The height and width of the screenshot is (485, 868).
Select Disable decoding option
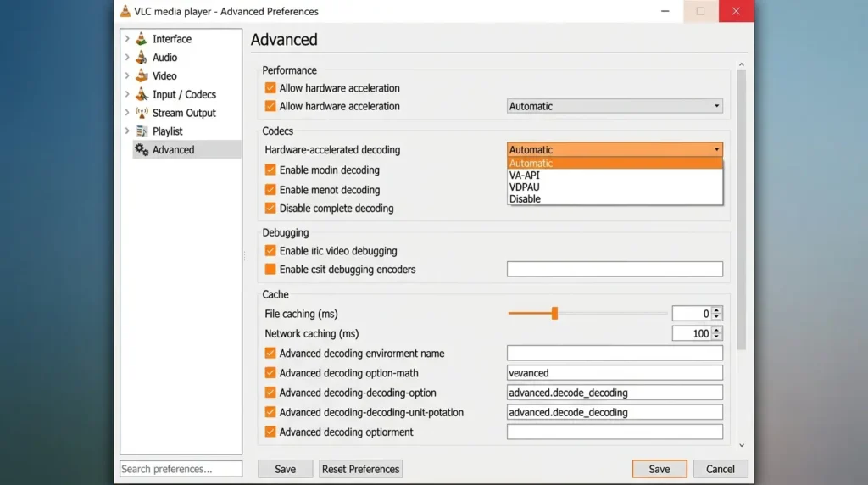[615, 198]
